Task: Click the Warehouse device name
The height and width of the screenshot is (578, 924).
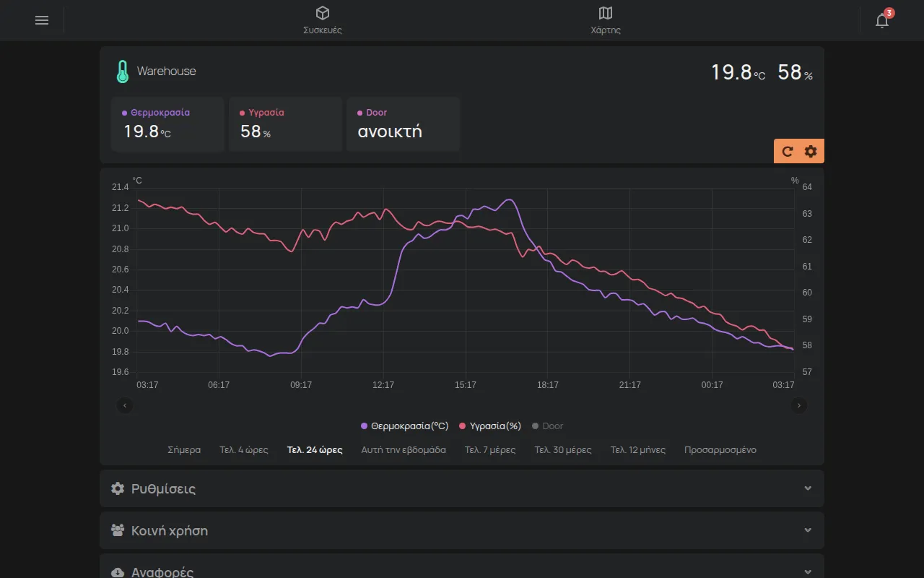Action: point(167,71)
